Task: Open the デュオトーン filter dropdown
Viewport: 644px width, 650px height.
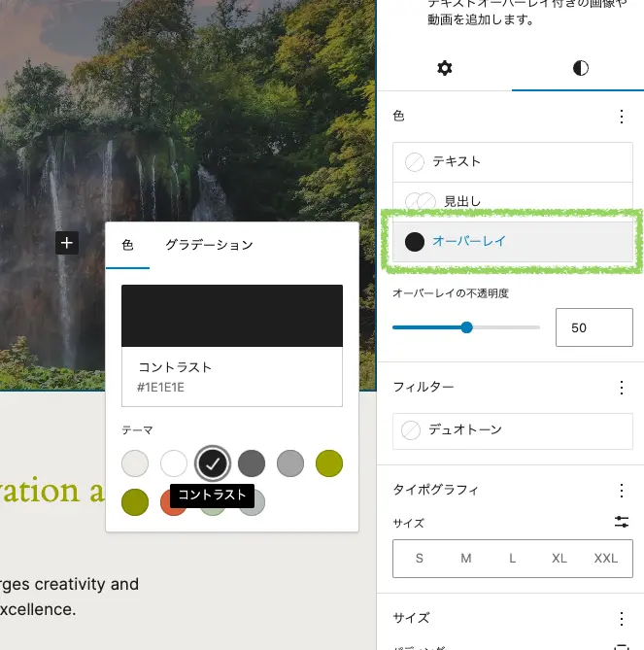Action: click(x=512, y=429)
